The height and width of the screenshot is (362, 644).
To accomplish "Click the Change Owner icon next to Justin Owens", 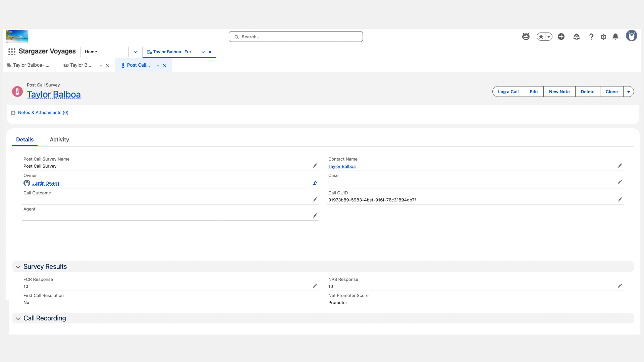I will pos(315,183).
